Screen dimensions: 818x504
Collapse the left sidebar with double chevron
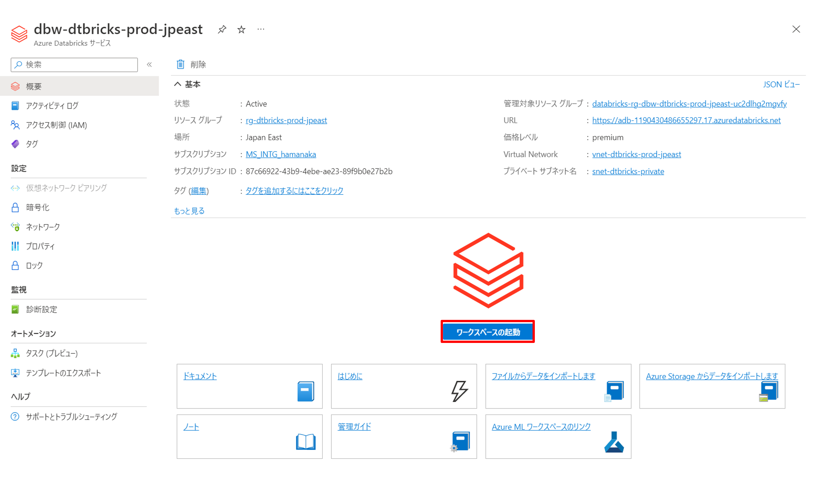coord(149,65)
